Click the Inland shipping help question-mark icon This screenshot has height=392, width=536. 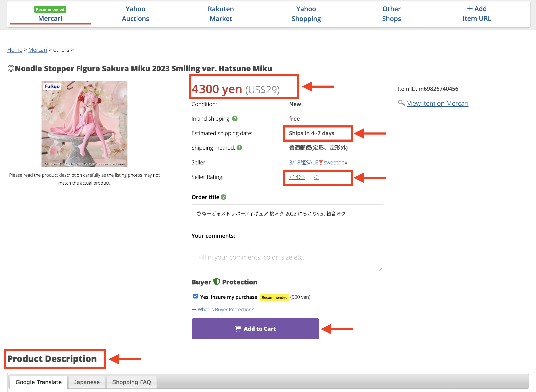click(235, 119)
